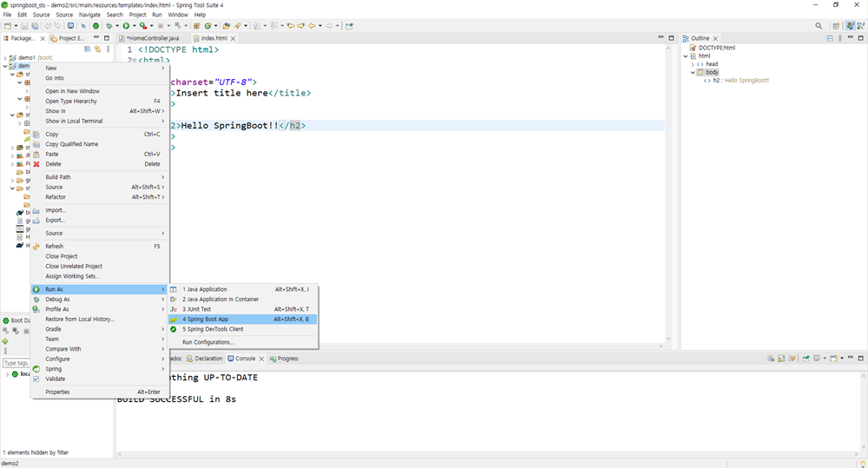Click the New file toolbar icon
The height and width of the screenshot is (468, 868).
7,25
